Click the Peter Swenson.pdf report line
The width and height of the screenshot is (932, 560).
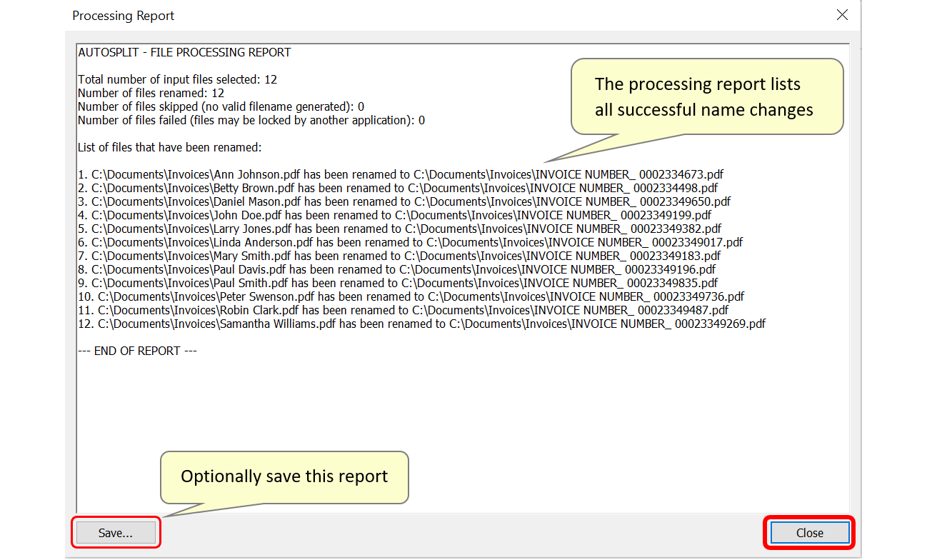(x=411, y=296)
